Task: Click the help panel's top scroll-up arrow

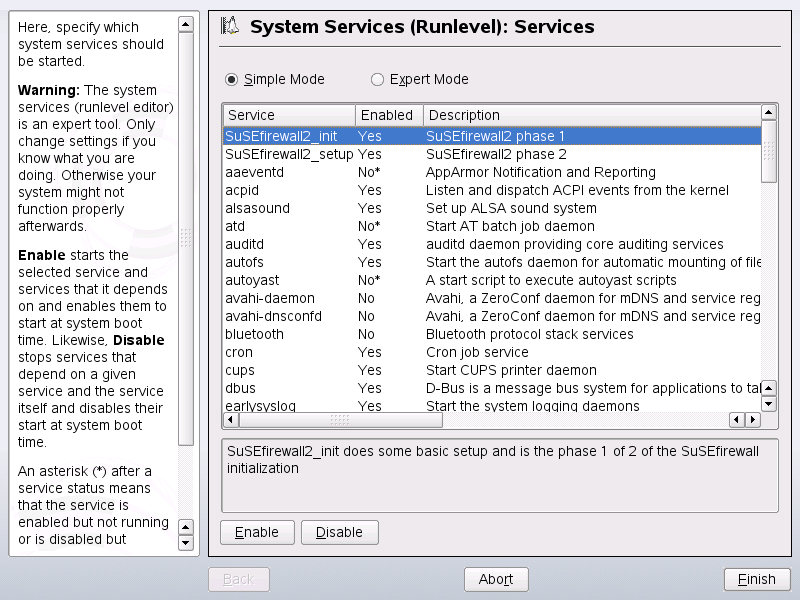Action: (x=185, y=23)
